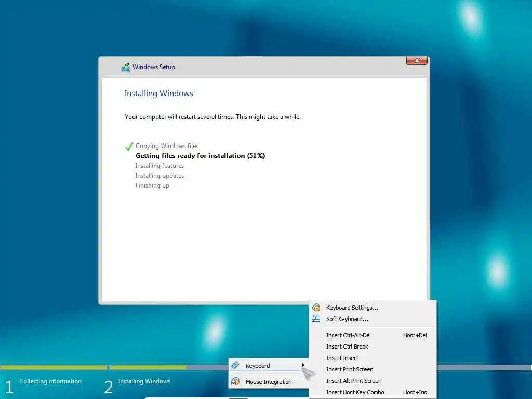This screenshot has width=532, height=399.
Task: Click the Host+Del shortcut text
Action: pyautogui.click(x=415, y=335)
